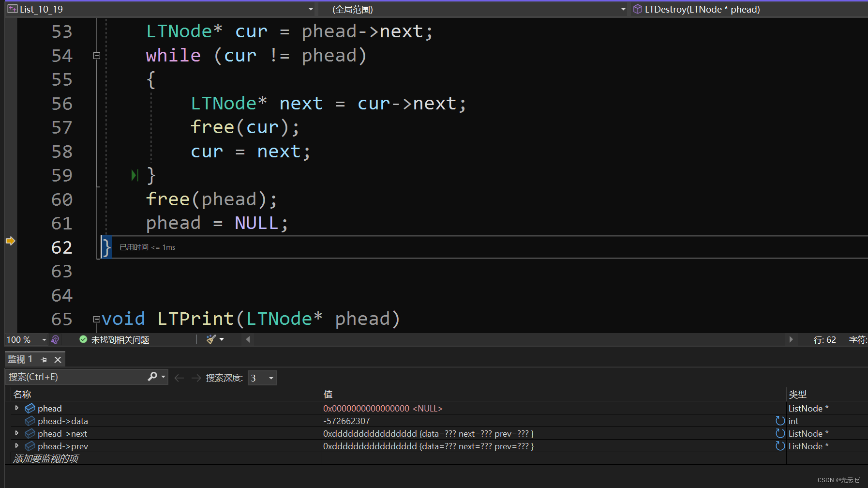The width and height of the screenshot is (868, 488).
Task: Click the green checkmark no-issues indicator
Action: coord(83,339)
